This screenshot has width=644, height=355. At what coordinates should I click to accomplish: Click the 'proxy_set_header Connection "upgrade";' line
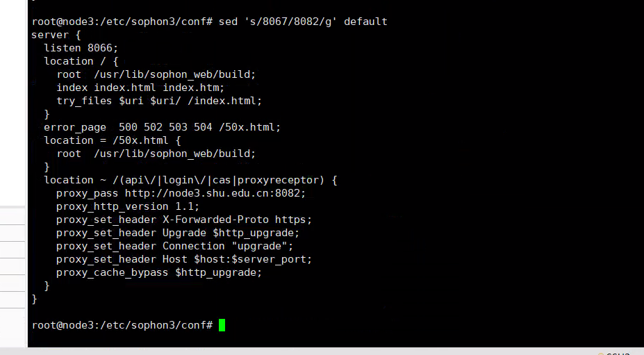[175, 246]
